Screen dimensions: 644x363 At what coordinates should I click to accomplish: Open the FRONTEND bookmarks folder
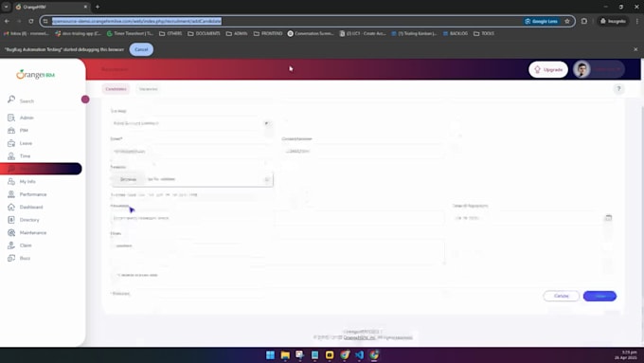click(268, 34)
